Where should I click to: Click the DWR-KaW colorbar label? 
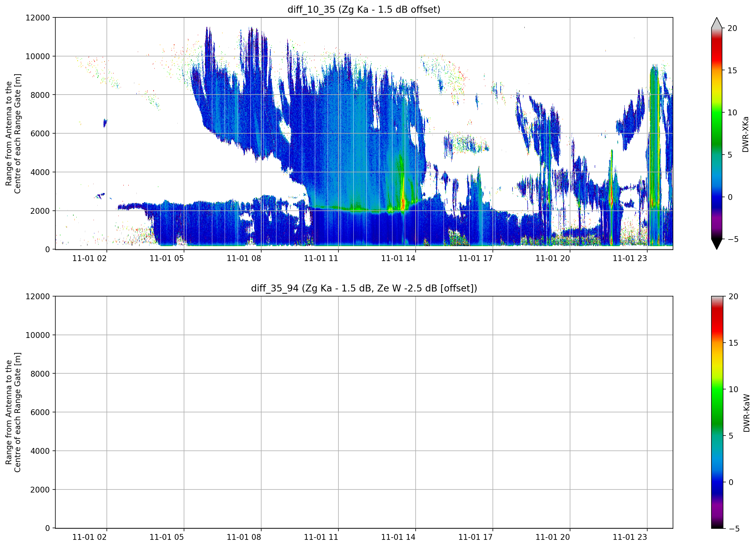coord(746,413)
